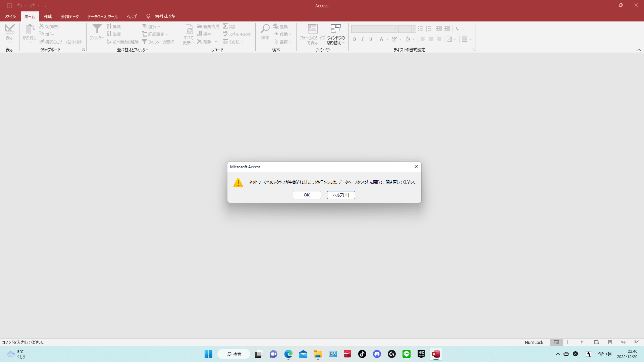Click 保存 save record
Image resolution: width=644 pixels, height=362 pixels.
click(204, 34)
